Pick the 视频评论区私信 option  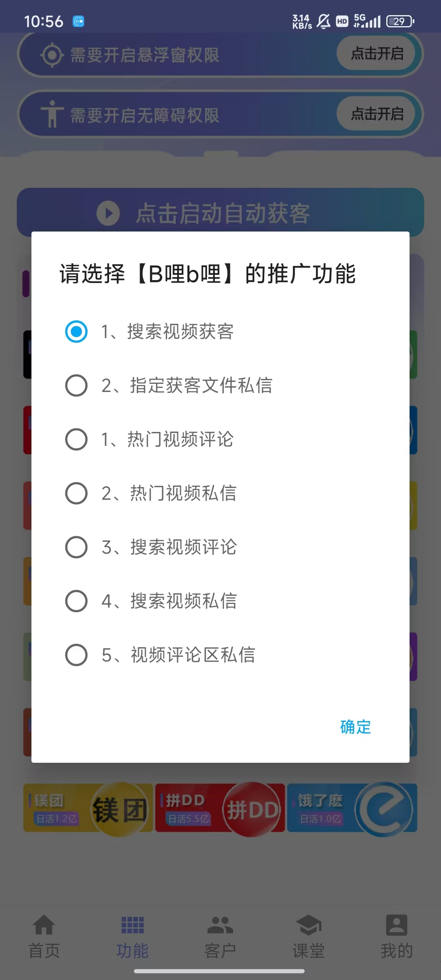[76, 655]
